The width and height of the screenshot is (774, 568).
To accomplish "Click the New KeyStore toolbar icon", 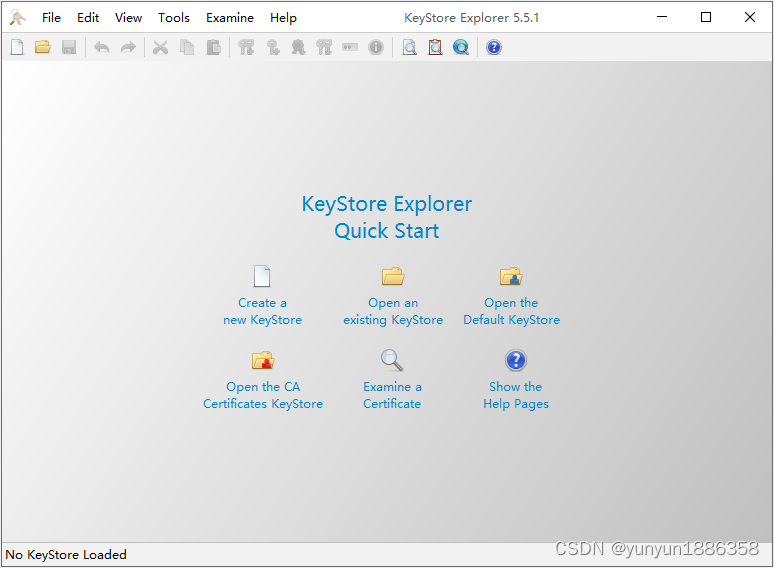I will [17, 47].
